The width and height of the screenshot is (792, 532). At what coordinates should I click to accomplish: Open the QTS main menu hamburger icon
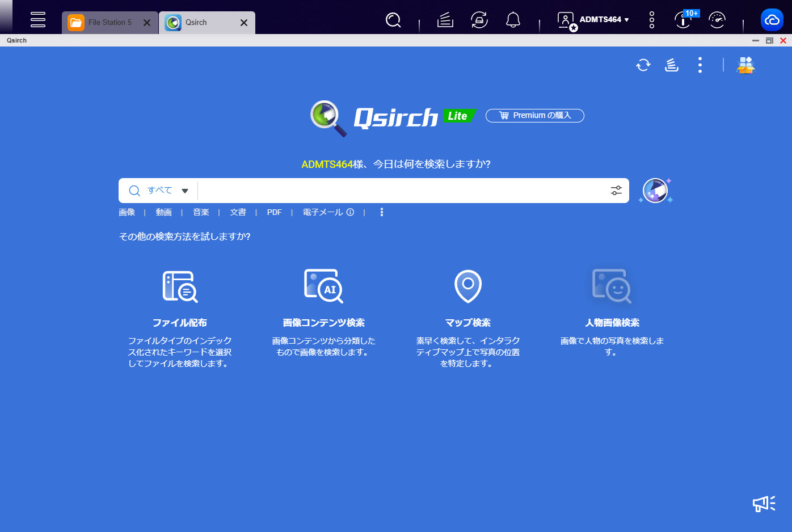pyautogui.click(x=38, y=20)
